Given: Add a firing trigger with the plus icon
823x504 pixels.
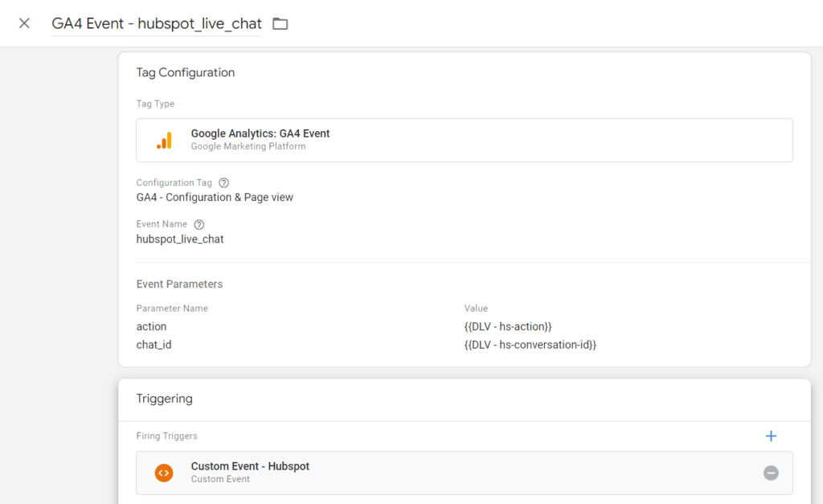Looking at the screenshot, I should tap(771, 436).
